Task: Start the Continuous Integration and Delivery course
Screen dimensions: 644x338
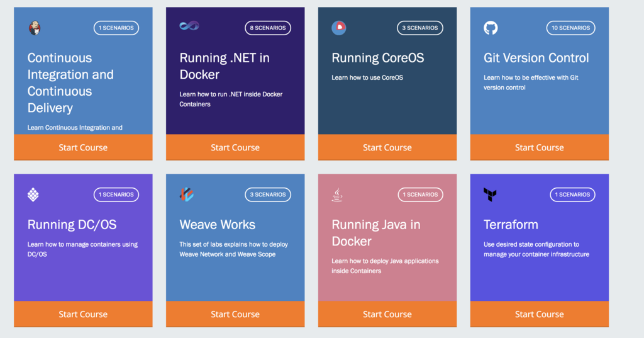Action: click(83, 147)
